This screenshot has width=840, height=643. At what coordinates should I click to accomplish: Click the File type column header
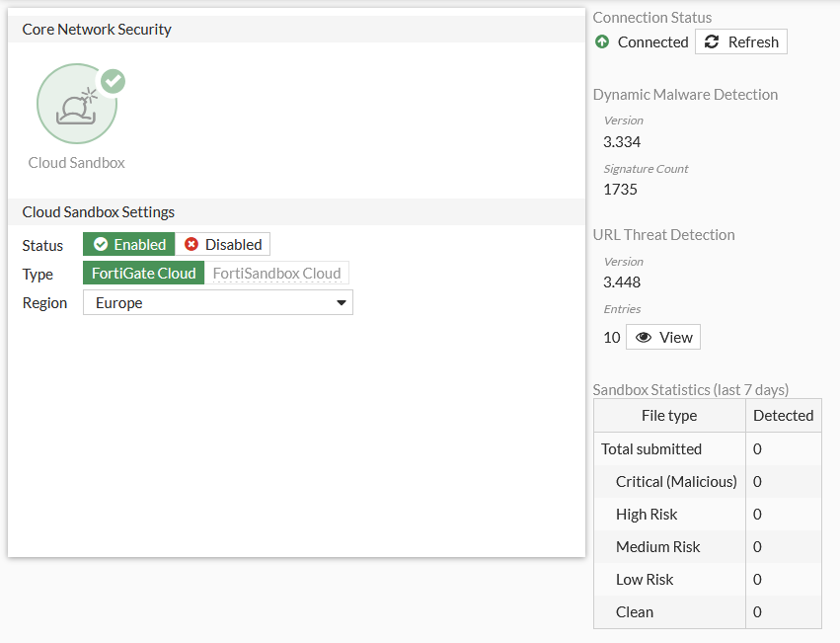point(669,416)
